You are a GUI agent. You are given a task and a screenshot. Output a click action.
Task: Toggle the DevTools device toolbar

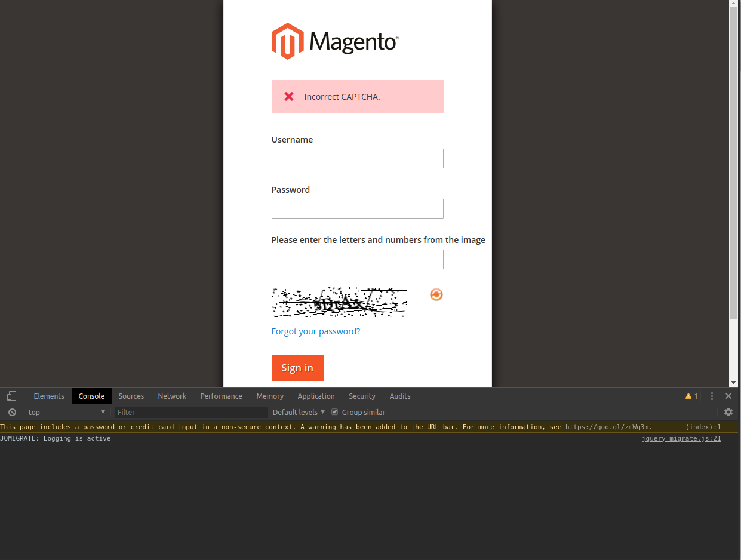point(11,396)
